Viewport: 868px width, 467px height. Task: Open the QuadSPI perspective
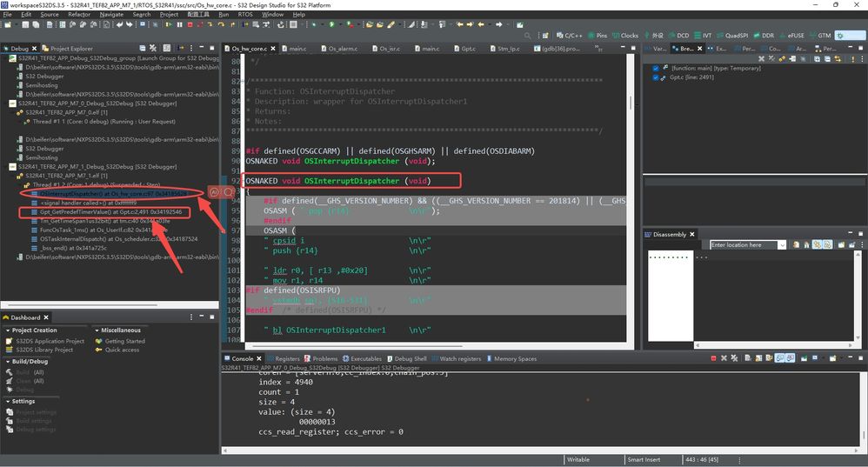[x=732, y=36]
